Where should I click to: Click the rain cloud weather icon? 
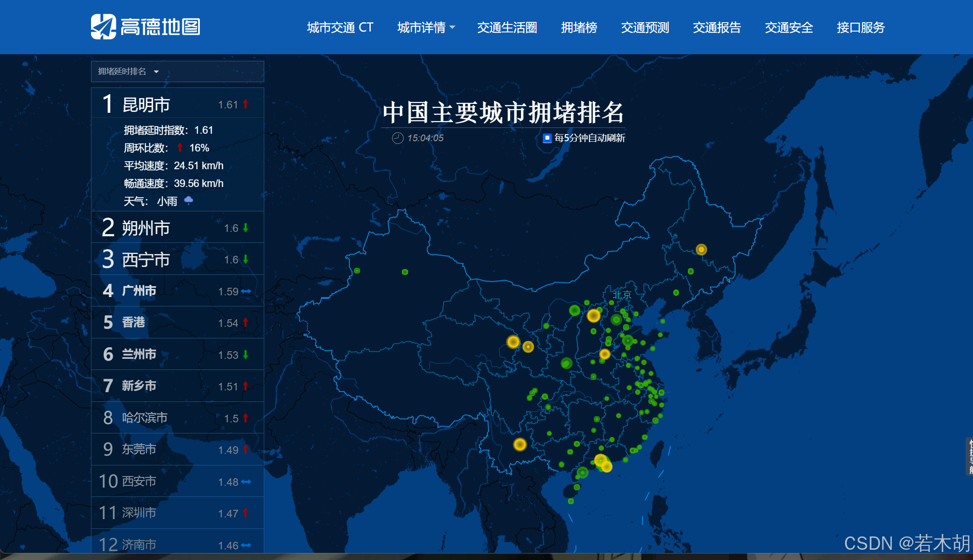tap(189, 200)
